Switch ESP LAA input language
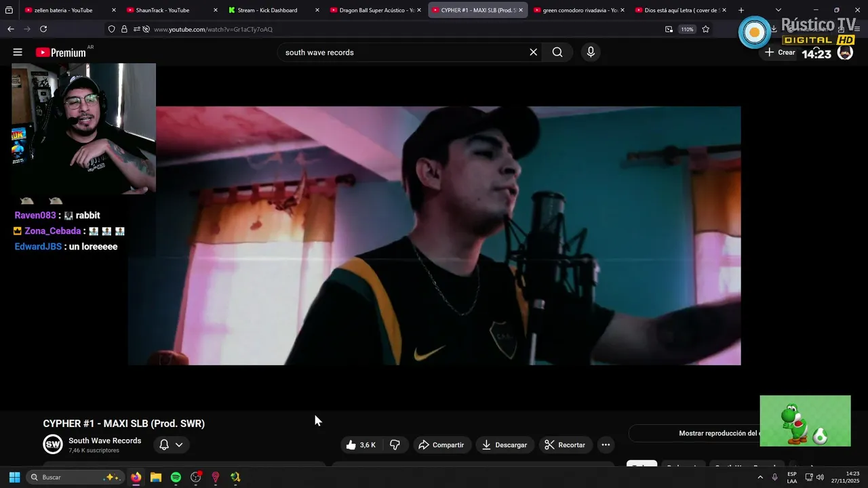868x488 pixels. click(792, 477)
